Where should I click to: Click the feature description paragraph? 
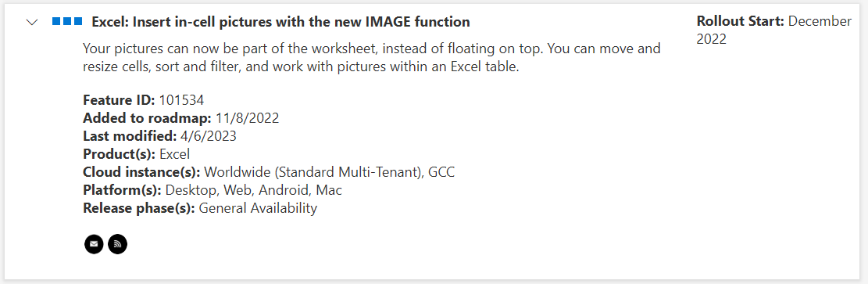pyautogui.click(x=371, y=58)
